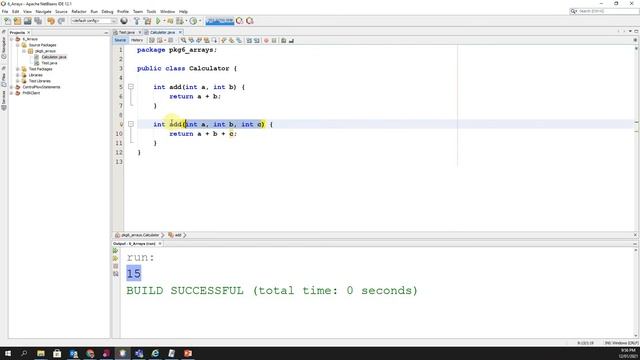Click the Comment editor toolbar icon
640x360 pixels.
point(284,40)
